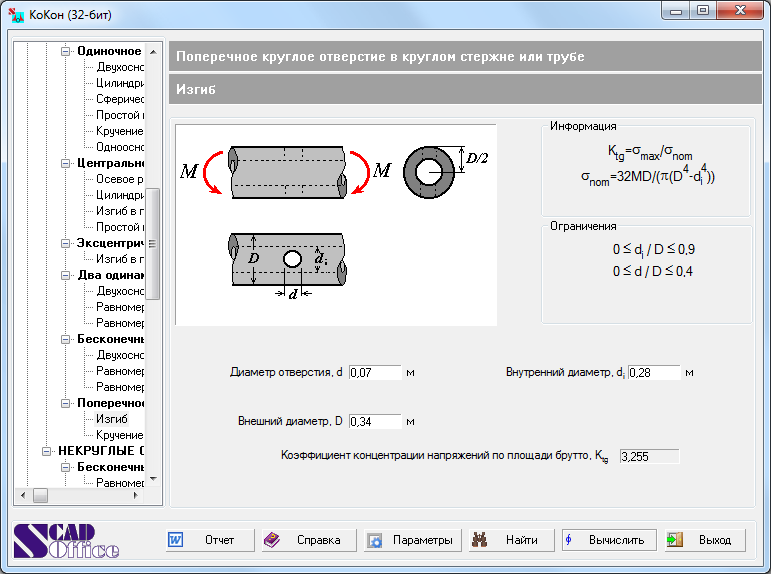Click the gear icon on Параметры
Viewport: 771px width, 574px height.
click(x=375, y=541)
